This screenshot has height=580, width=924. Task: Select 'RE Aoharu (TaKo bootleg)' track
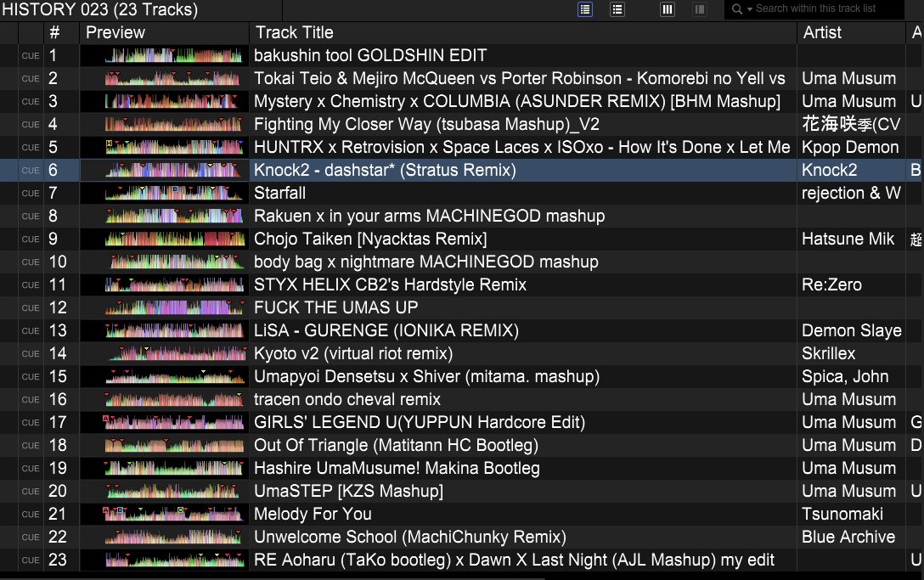(514, 560)
